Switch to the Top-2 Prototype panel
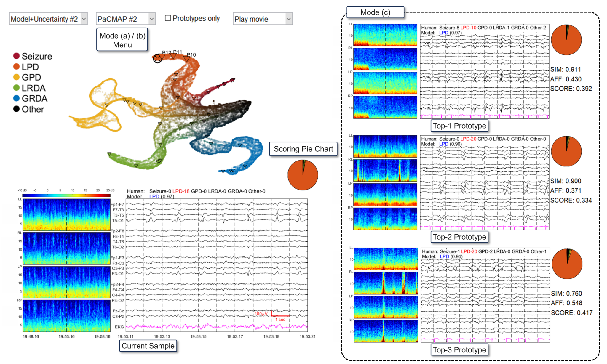The width and height of the screenshot is (607, 364). click(x=459, y=237)
